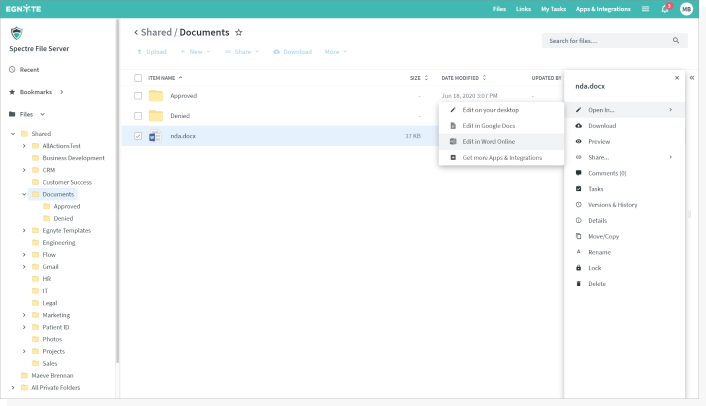Click the search magnifier icon
Image resolution: width=706 pixels, height=406 pixels.
[x=676, y=41]
